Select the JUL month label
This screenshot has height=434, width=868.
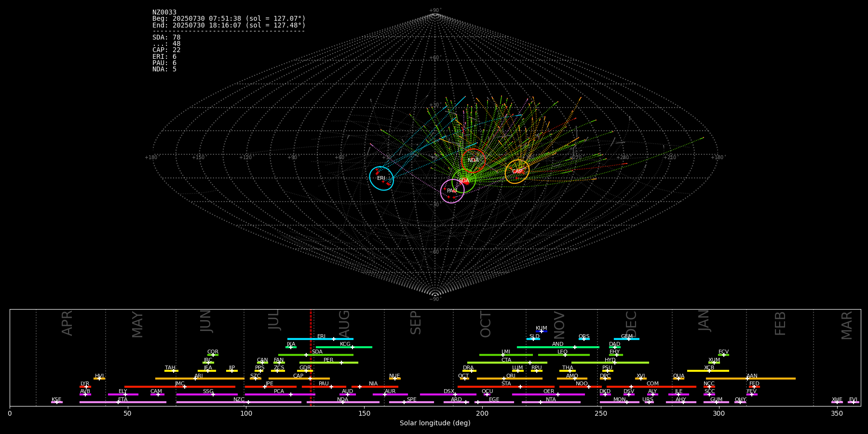[x=274, y=319]
